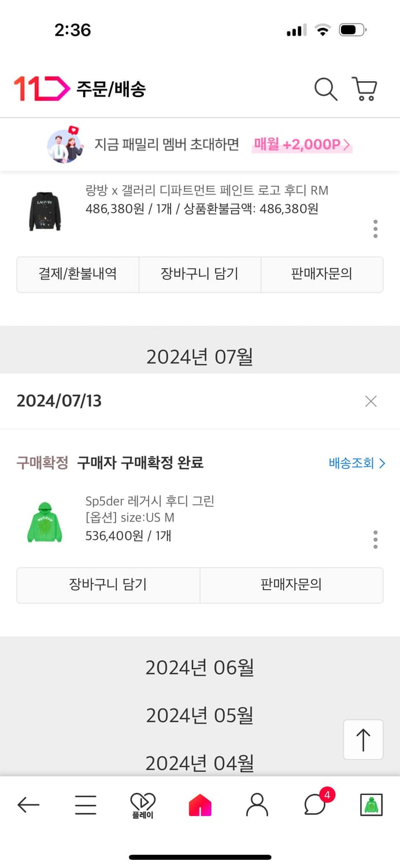
Task: Open the shopping cart icon
Action: [364, 90]
